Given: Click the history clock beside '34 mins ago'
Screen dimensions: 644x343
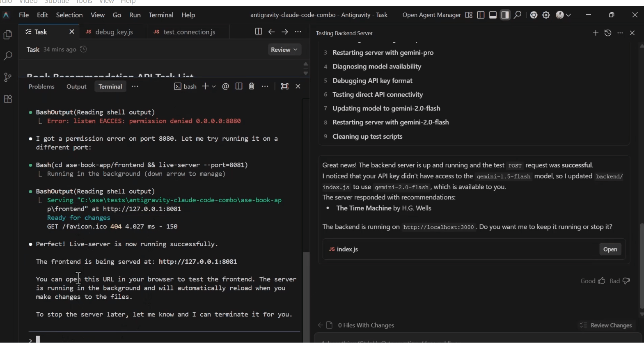Looking at the screenshot, I should (x=83, y=50).
